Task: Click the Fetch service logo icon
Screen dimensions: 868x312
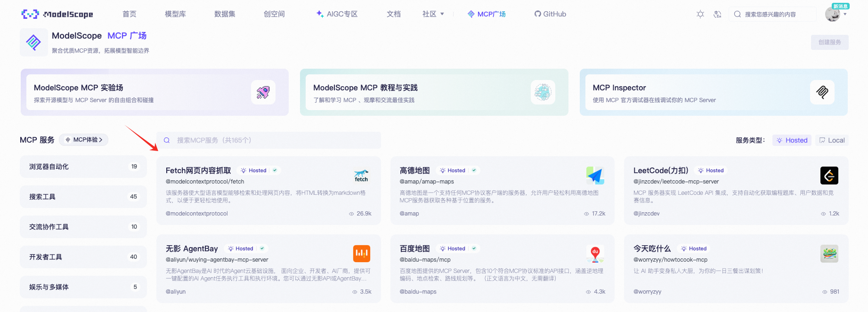Action: pyautogui.click(x=361, y=176)
